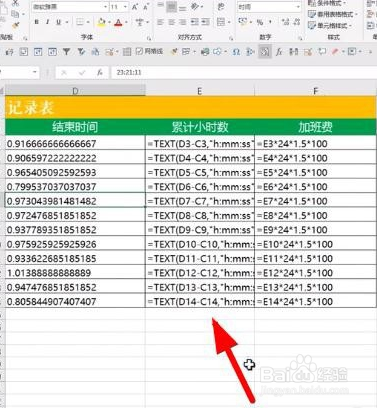Open the Borders dropdown arrow

click(x=88, y=22)
